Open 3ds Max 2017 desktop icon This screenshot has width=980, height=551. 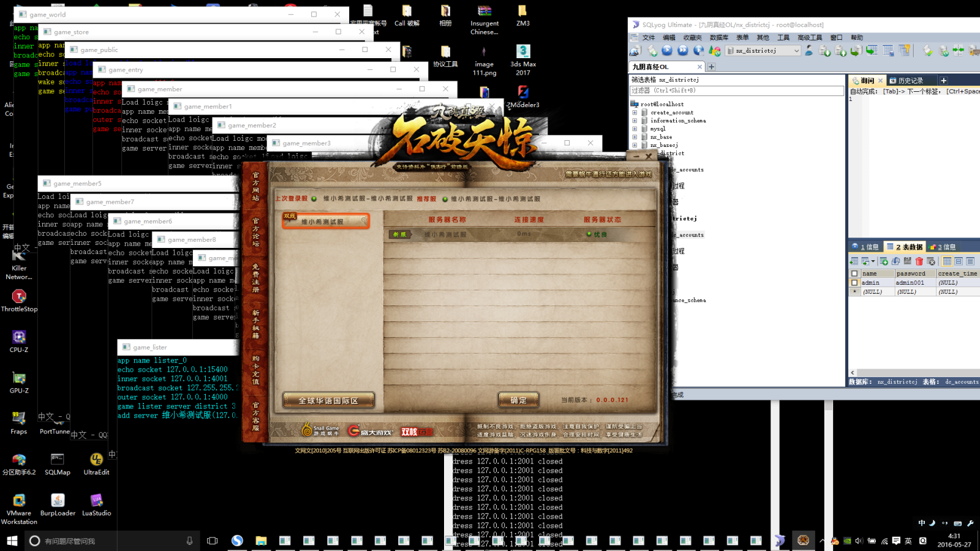click(x=523, y=60)
